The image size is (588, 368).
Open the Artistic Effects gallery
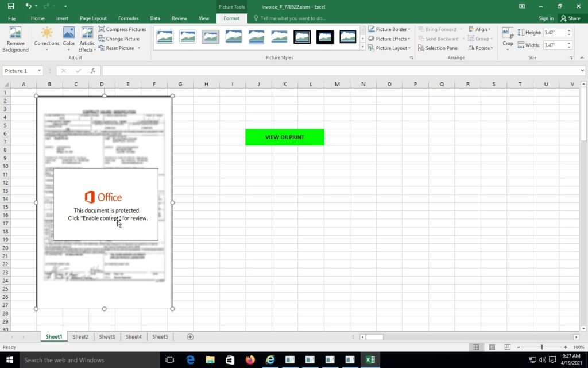point(87,39)
